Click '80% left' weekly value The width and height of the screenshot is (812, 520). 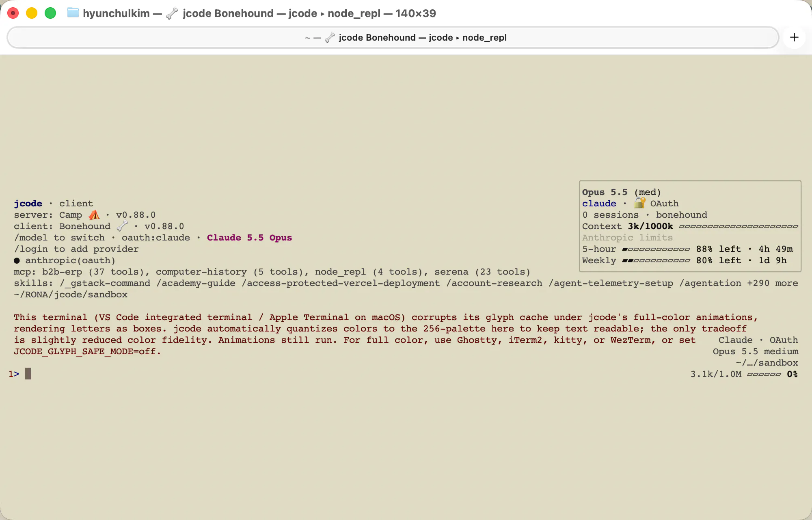coord(719,260)
